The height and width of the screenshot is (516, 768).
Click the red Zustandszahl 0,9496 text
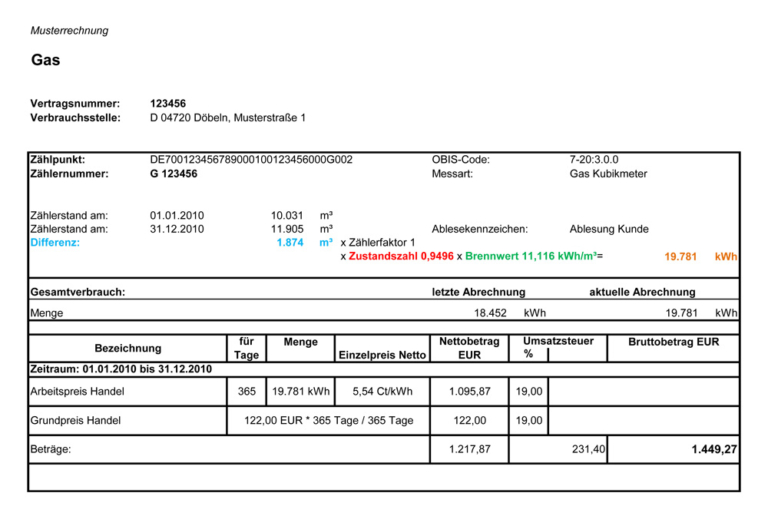pyautogui.click(x=401, y=256)
